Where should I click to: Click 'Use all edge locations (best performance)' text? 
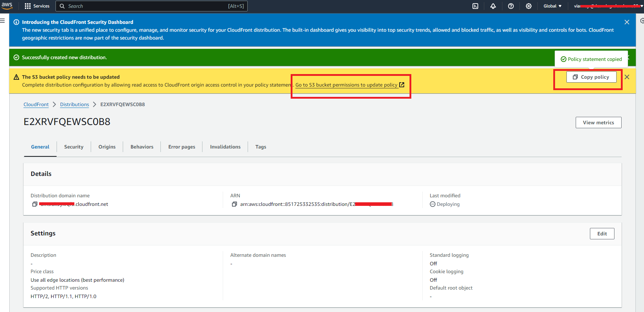[77, 280]
